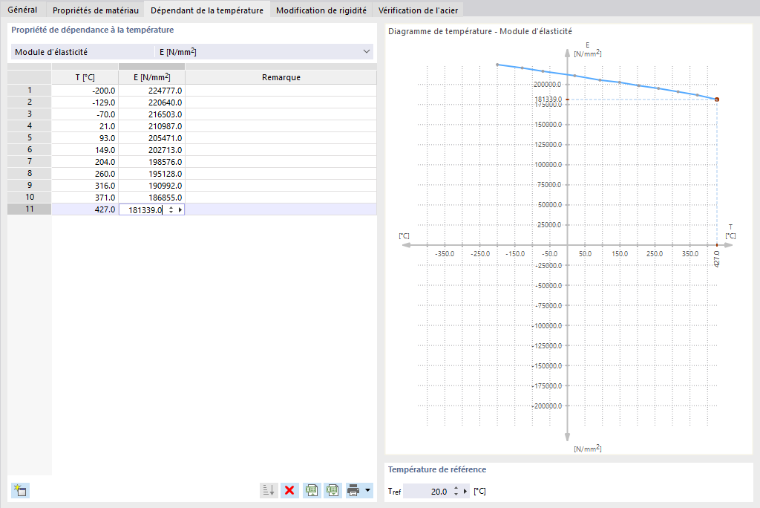Click the Remarque cell of row 11

coord(281,209)
